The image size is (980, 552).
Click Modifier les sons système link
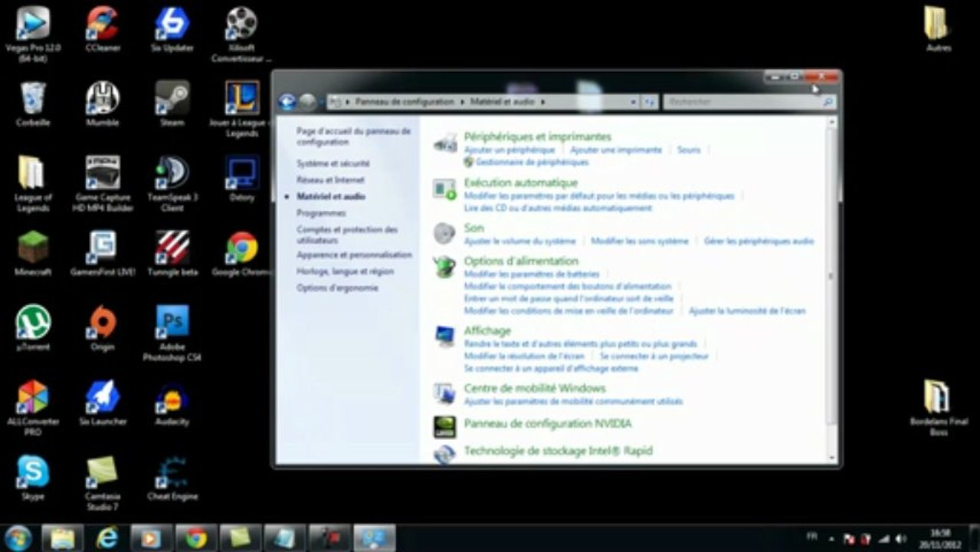click(640, 241)
